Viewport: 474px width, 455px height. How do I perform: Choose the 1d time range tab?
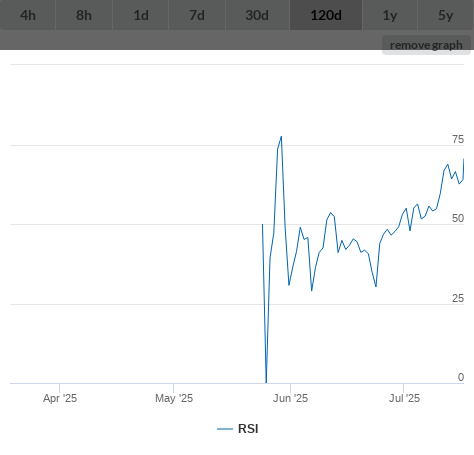[x=141, y=15]
